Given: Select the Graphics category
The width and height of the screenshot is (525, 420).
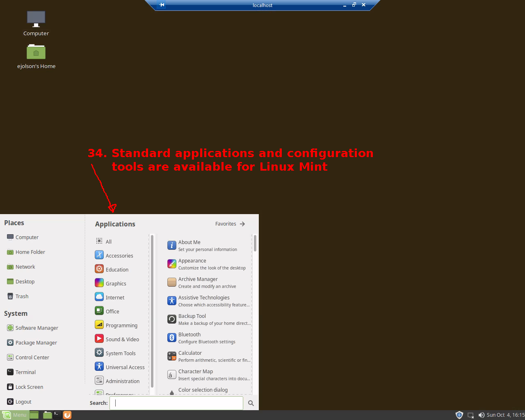Looking at the screenshot, I should click(110, 283).
